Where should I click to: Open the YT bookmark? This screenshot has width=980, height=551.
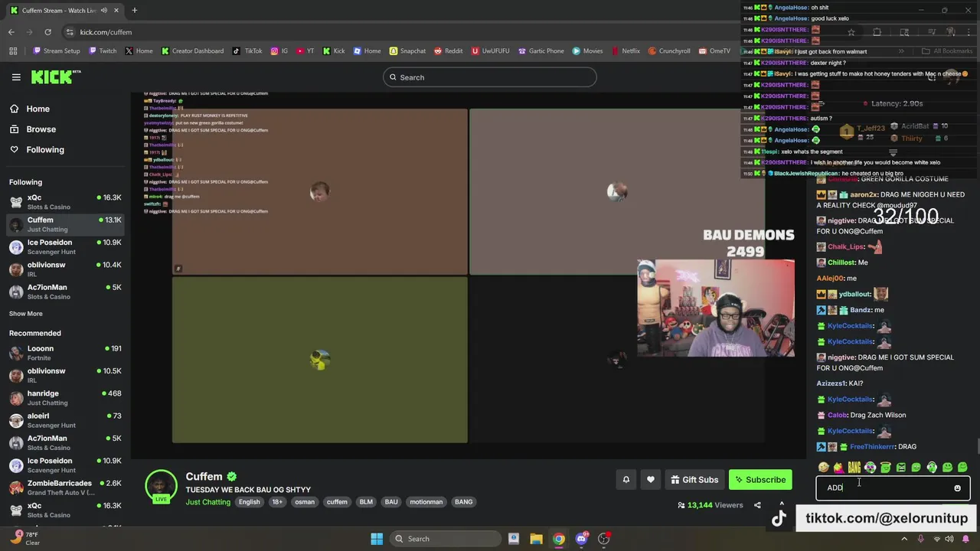pos(305,51)
